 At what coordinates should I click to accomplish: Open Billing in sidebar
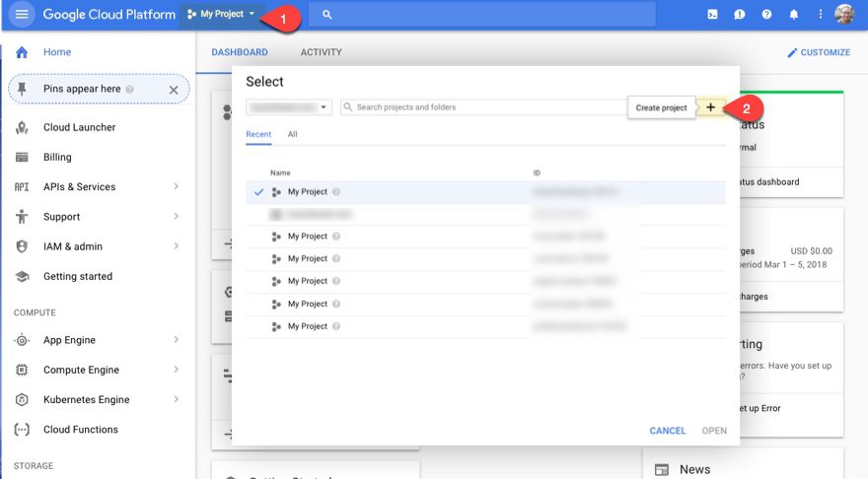pyautogui.click(x=57, y=157)
